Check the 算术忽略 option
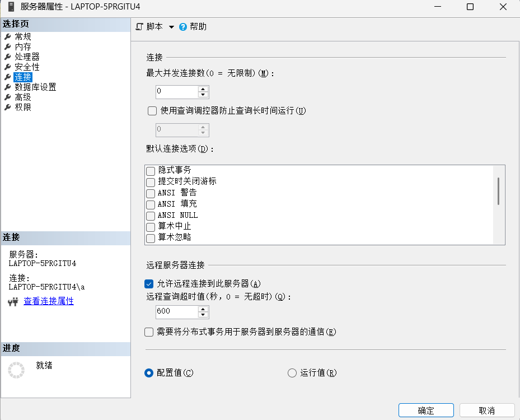The width and height of the screenshot is (520, 420). click(x=151, y=238)
